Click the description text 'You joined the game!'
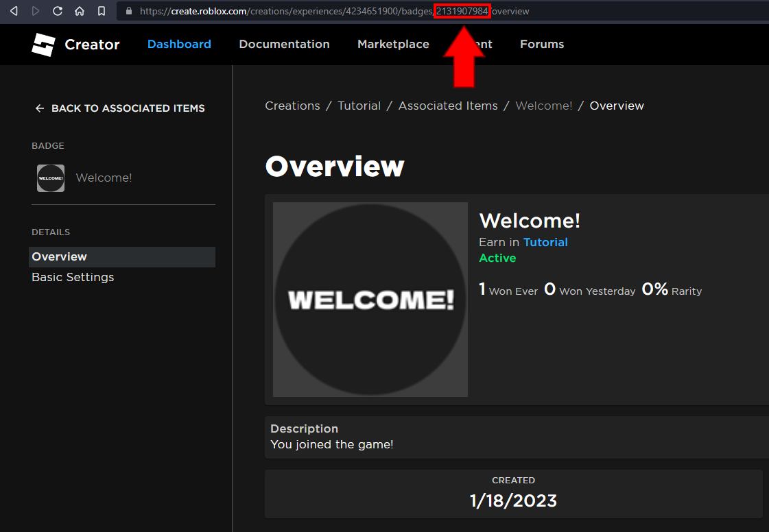The image size is (769, 532). (332, 445)
